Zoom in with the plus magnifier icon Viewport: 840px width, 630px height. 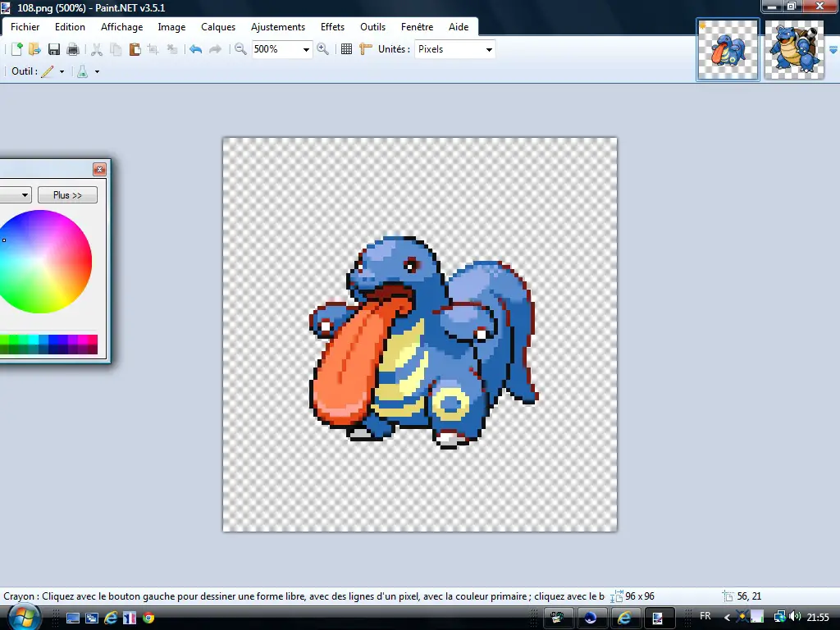(322, 49)
